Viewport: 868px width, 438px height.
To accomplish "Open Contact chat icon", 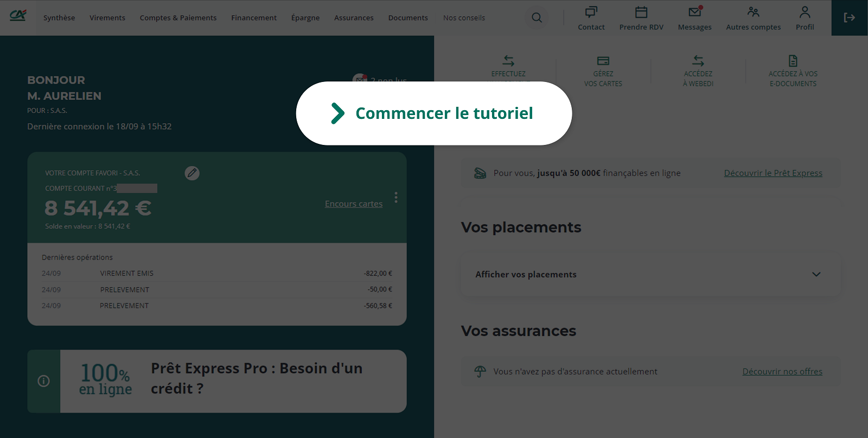I will 591,12.
